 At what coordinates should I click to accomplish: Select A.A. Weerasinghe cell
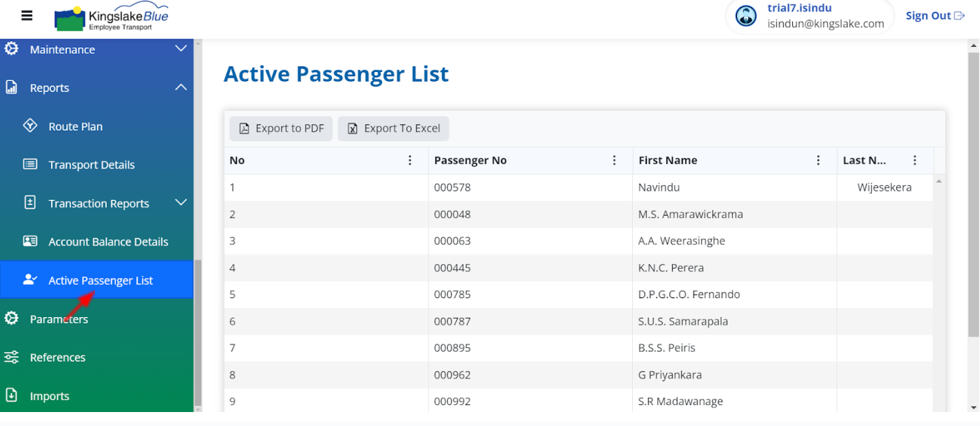coord(682,241)
